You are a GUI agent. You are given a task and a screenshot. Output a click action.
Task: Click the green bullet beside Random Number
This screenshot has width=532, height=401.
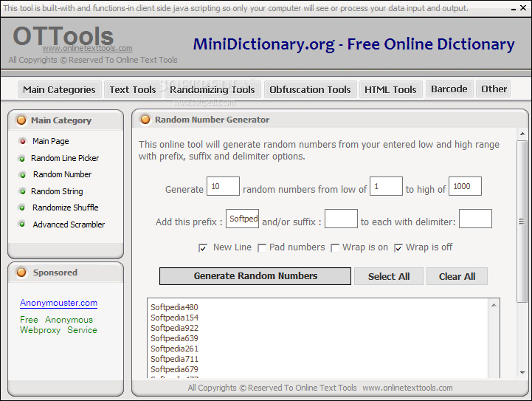[22, 175]
